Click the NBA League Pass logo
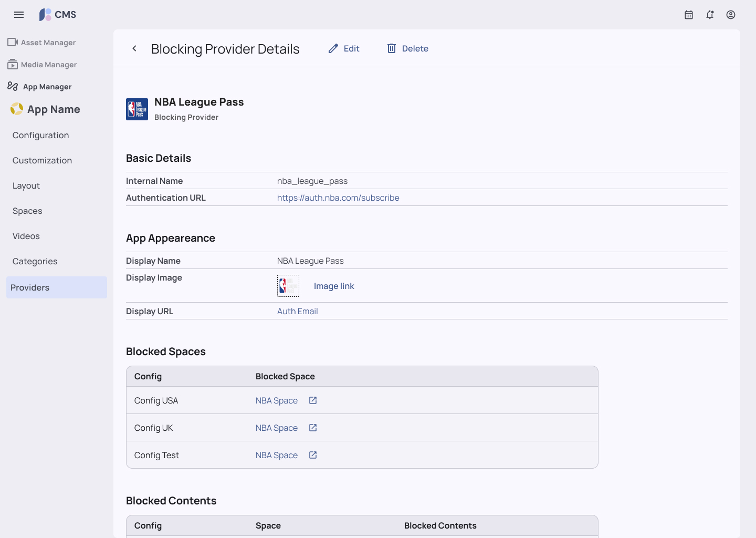Viewport: 756px width, 538px height. coord(137,109)
